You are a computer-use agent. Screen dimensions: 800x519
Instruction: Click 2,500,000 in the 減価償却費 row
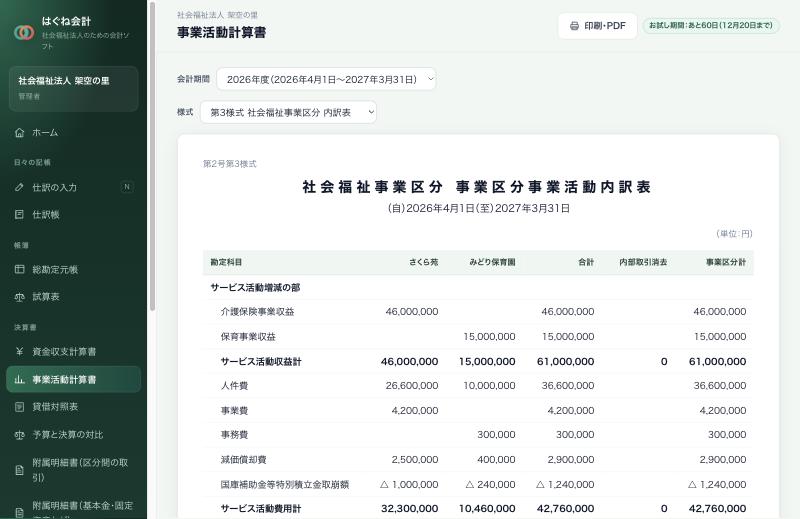click(415, 460)
